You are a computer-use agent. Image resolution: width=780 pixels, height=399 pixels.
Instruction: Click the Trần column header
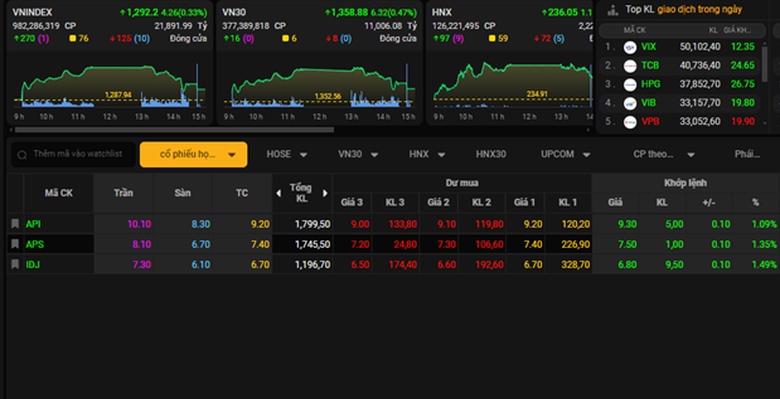coord(123,193)
